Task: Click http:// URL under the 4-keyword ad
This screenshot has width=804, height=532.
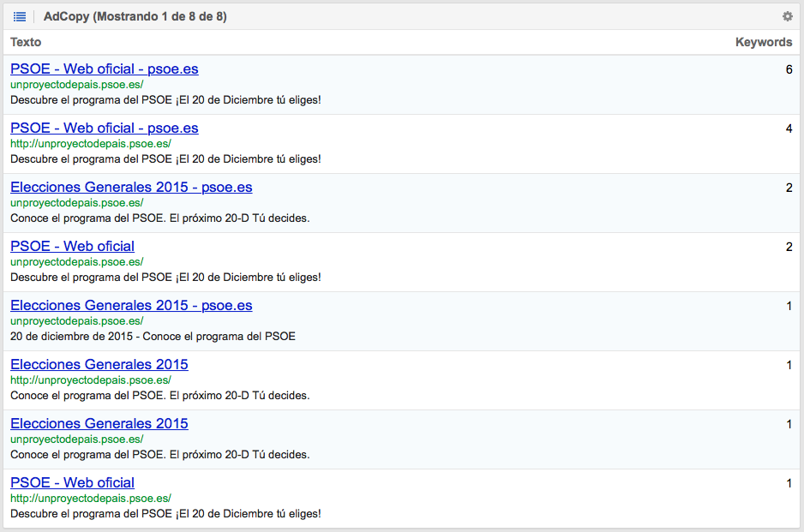Action: tap(90, 144)
